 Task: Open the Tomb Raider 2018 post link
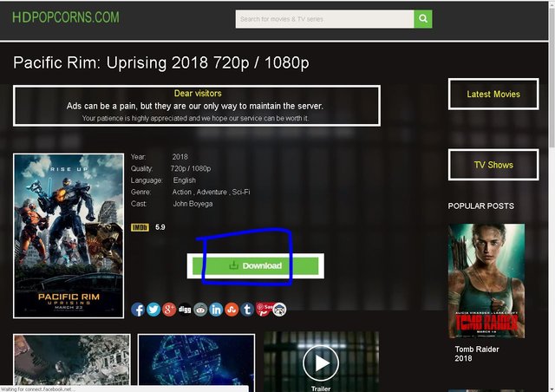click(477, 354)
